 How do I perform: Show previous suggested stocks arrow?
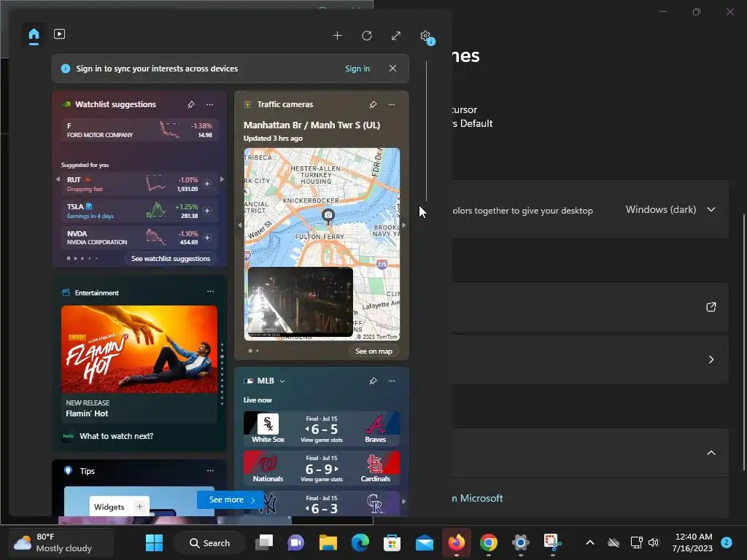point(58,179)
